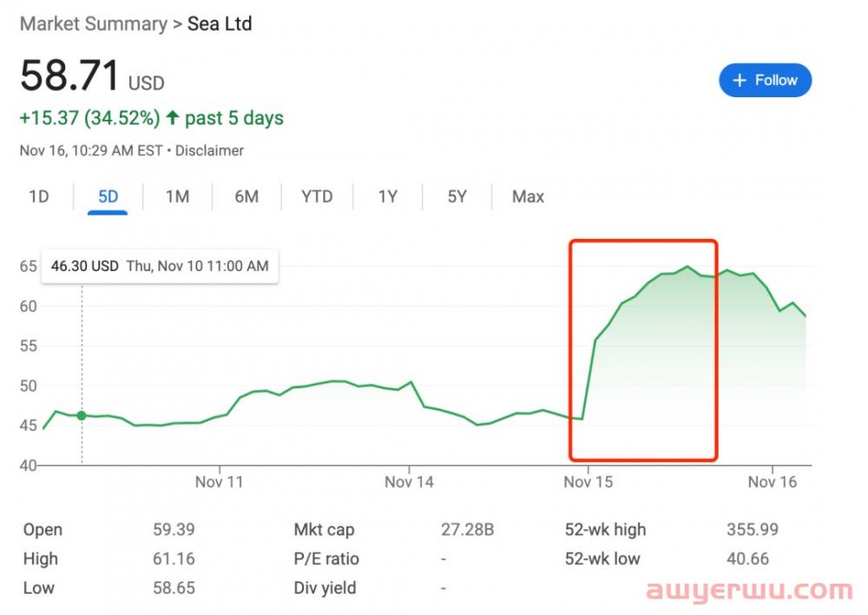Click the 46.30 USD chart tooltip
Viewport: 868px width, 615px height.
(160, 267)
